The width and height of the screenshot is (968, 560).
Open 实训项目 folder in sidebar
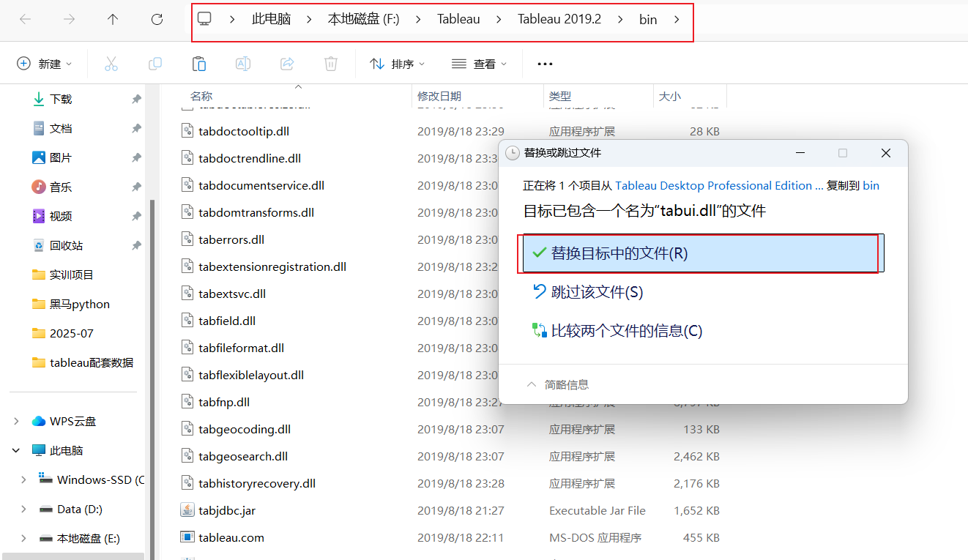click(x=71, y=275)
